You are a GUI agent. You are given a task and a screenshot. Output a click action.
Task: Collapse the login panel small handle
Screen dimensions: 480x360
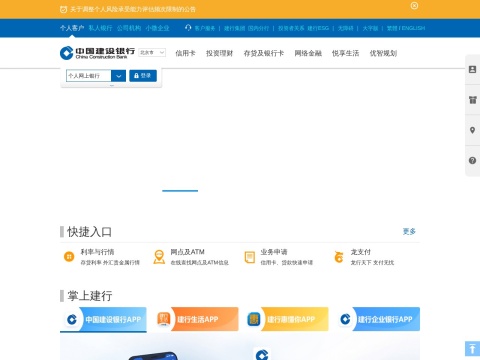[112, 86]
